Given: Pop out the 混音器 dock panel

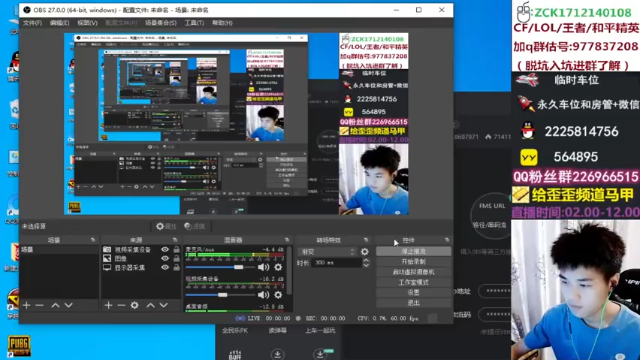Looking at the screenshot, I should coord(287,240).
